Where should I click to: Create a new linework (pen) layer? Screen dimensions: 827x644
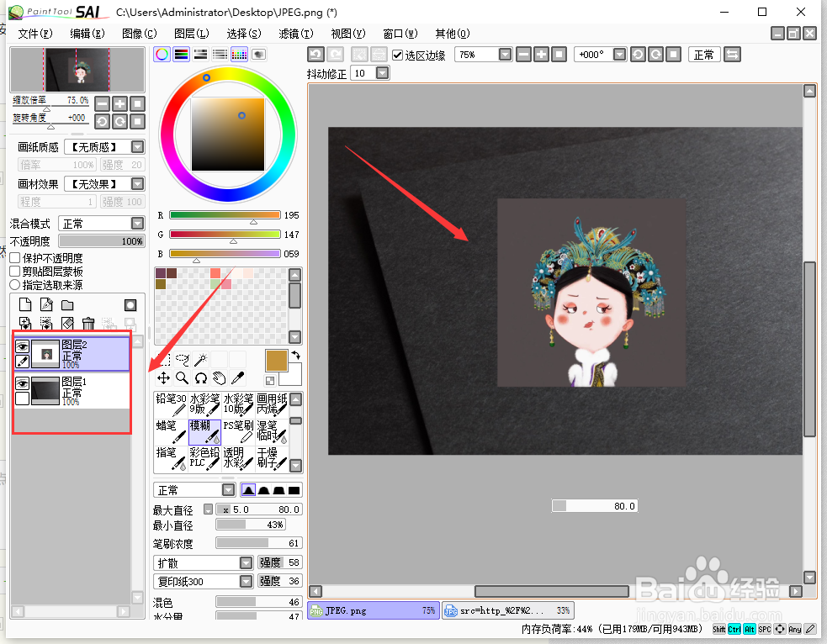pyautogui.click(x=46, y=305)
